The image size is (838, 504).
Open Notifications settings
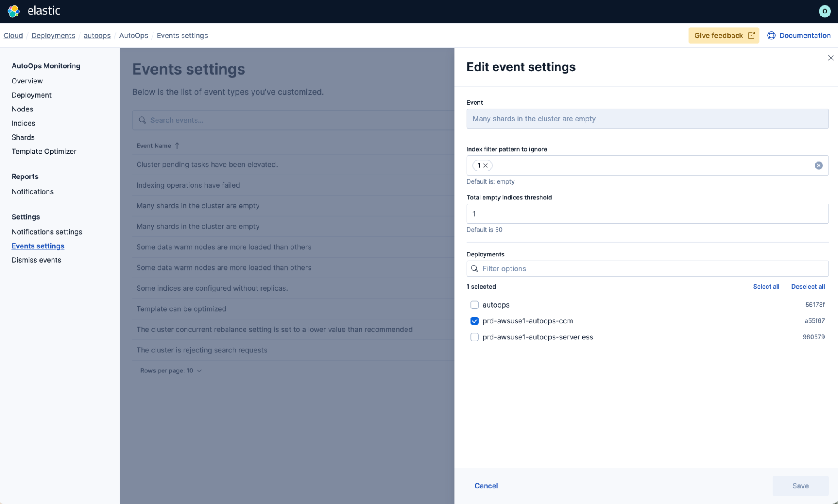[x=47, y=232]
